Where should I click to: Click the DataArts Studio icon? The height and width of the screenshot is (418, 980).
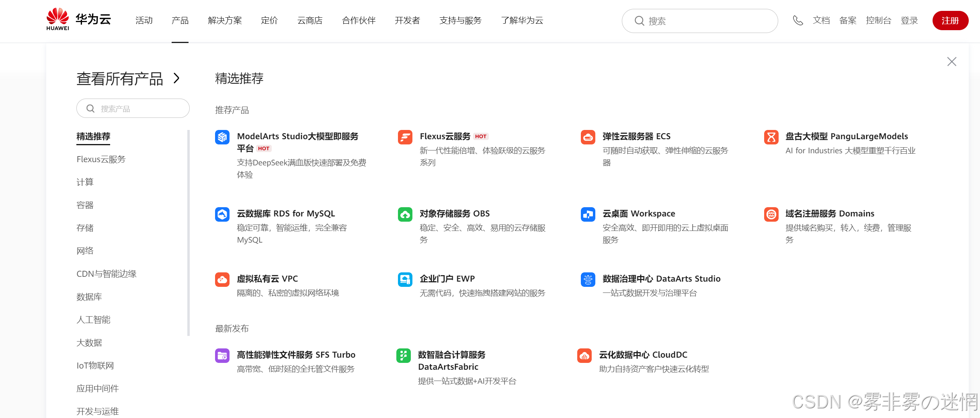pyautogui.click(x=588, y=280)
